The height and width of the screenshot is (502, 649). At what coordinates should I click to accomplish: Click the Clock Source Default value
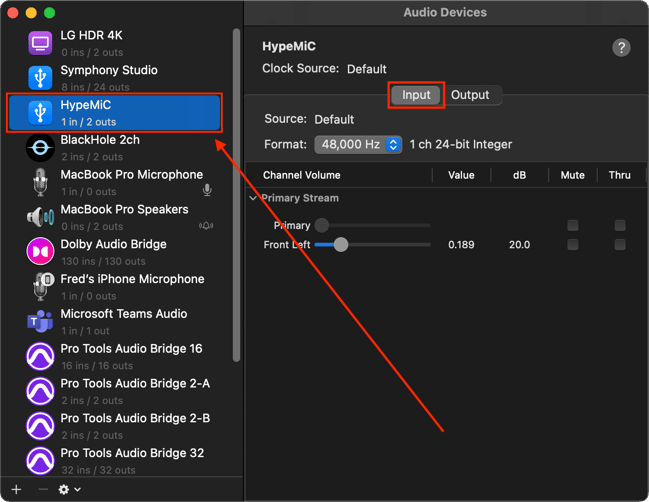point(367,69)
